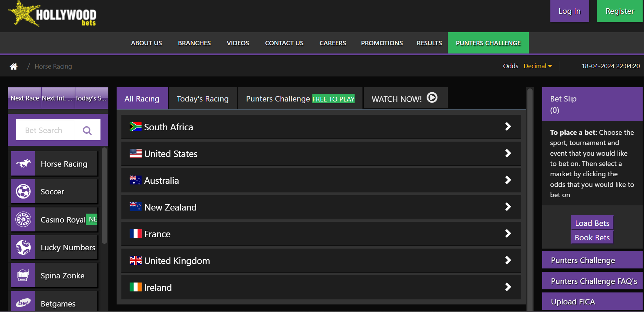
Task: Select the Lucky Numbers balls icon
Action: (23, 247)
